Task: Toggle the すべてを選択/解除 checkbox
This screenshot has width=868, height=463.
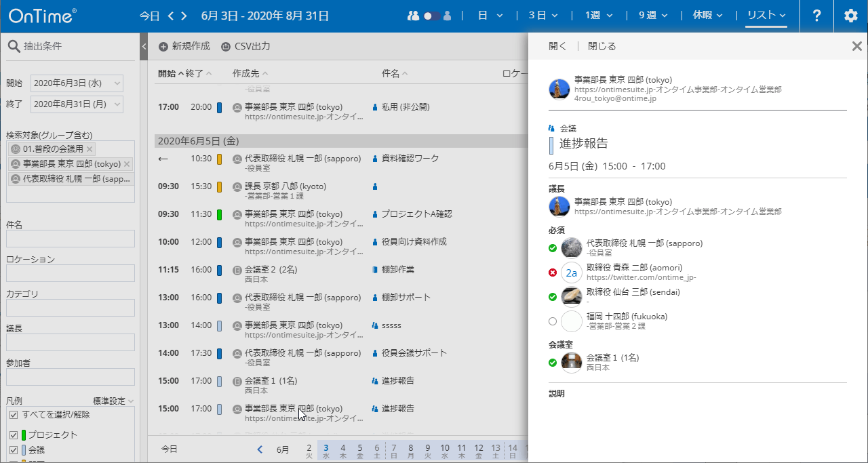Action: point(13,415)
